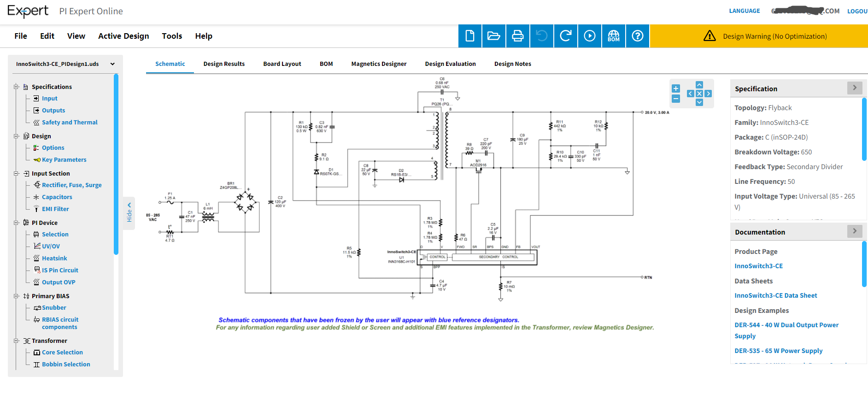Open Bobbin Selection item
The width and height of the screenshot is (868, 400).
pyautogui.click(x=66, y=365)
